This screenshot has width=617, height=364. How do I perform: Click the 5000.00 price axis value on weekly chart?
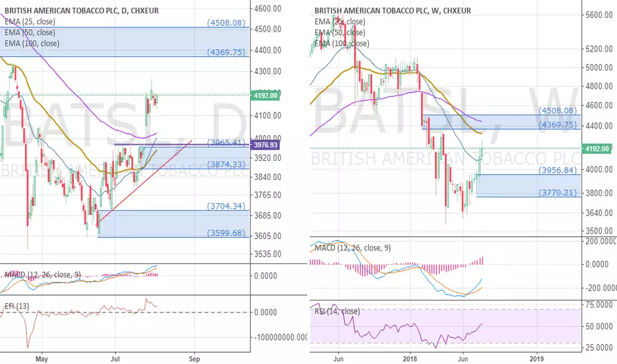[x=599, y=68]
